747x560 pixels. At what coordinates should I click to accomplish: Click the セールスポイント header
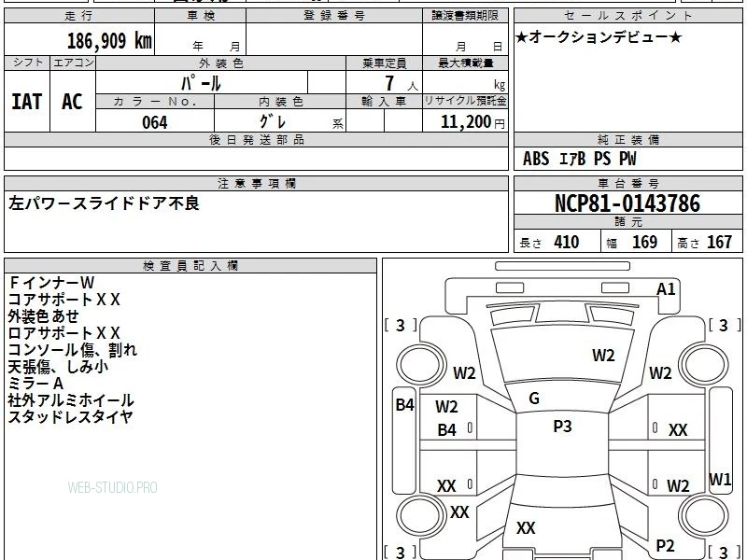(627, 16)
